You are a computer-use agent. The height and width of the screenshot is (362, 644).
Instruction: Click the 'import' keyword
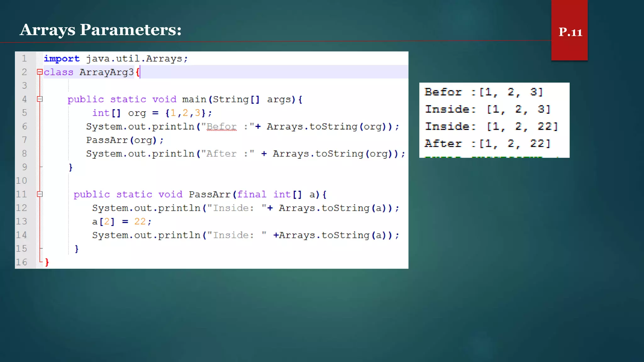click(x=62, y=59)
